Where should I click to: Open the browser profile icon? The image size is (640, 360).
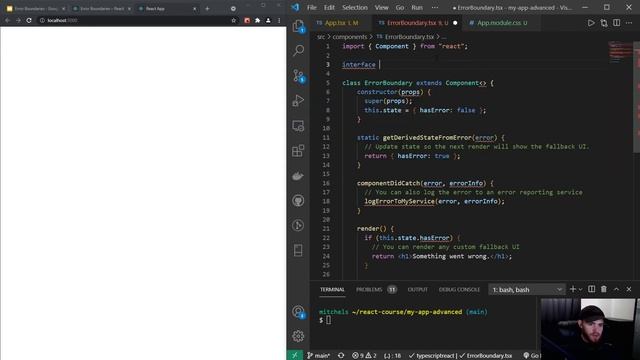[x=268, y=20]
